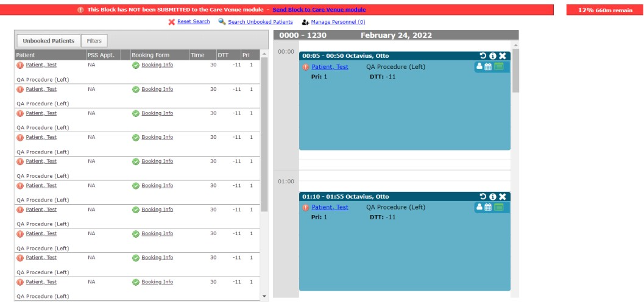
Task: Switch to the Filters tab
Action: coord(94,41)
